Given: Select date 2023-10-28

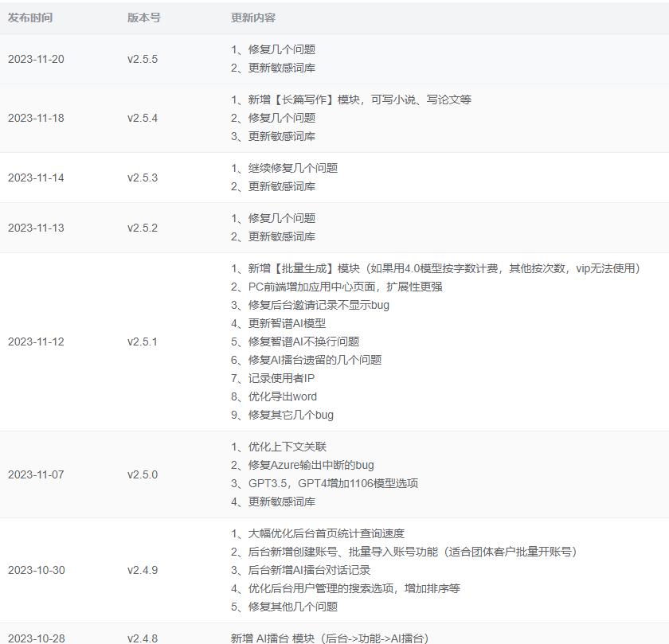Looking at the screenshot, I should 37,638.
